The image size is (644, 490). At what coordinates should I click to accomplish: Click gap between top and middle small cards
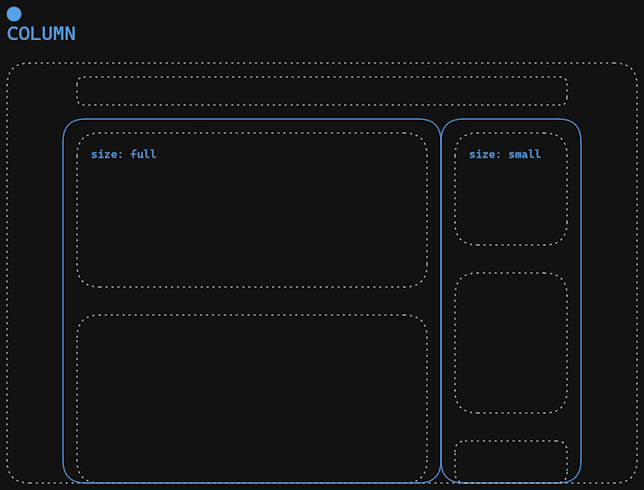(x=511, y=259)
